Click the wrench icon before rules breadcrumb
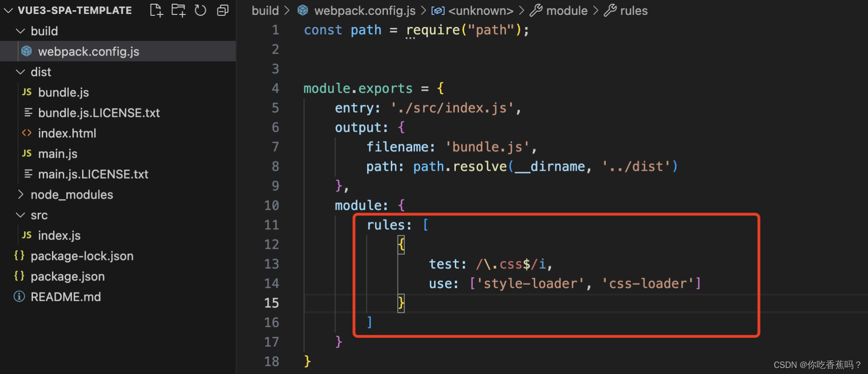 pos(610,10)
